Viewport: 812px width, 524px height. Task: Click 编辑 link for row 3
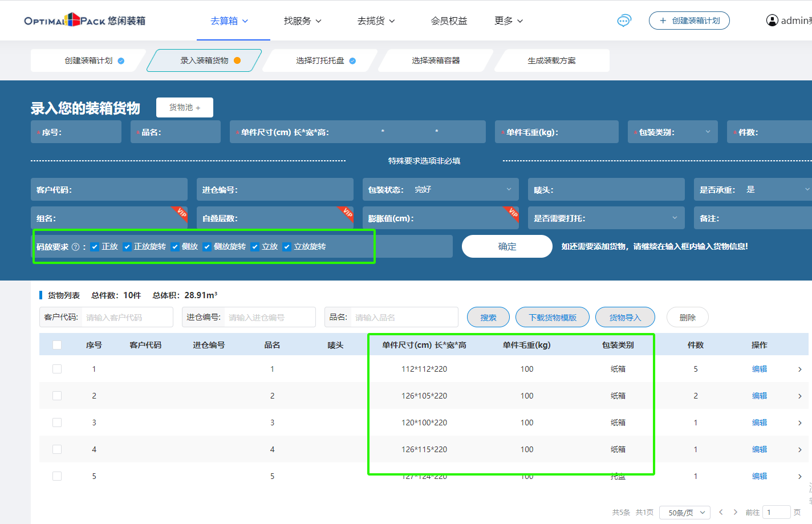point(760,423)
